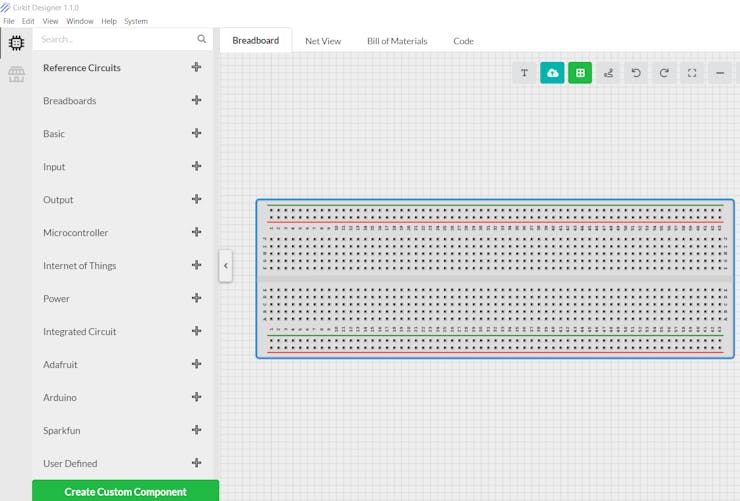This screenshot has height=501, width=740.
Task: Open the System menu
Action: pos(136,21)
